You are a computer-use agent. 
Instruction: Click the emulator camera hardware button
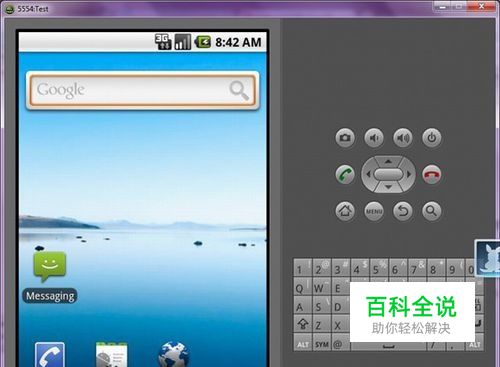[x=345, y=138]
